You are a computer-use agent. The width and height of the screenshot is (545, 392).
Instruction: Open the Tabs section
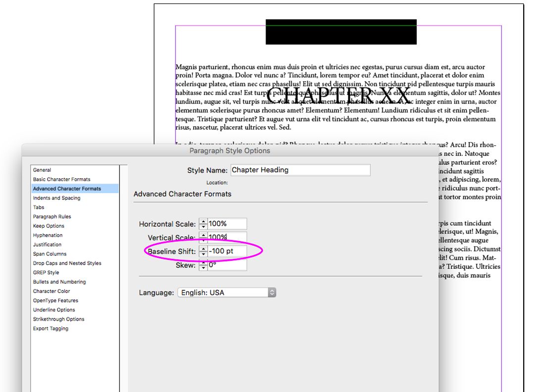[x=39, y=207]
